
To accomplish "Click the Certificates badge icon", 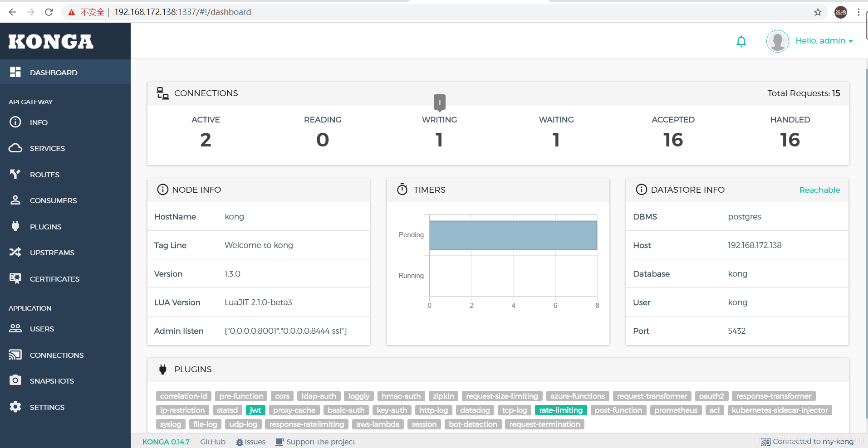I will 15,278.
